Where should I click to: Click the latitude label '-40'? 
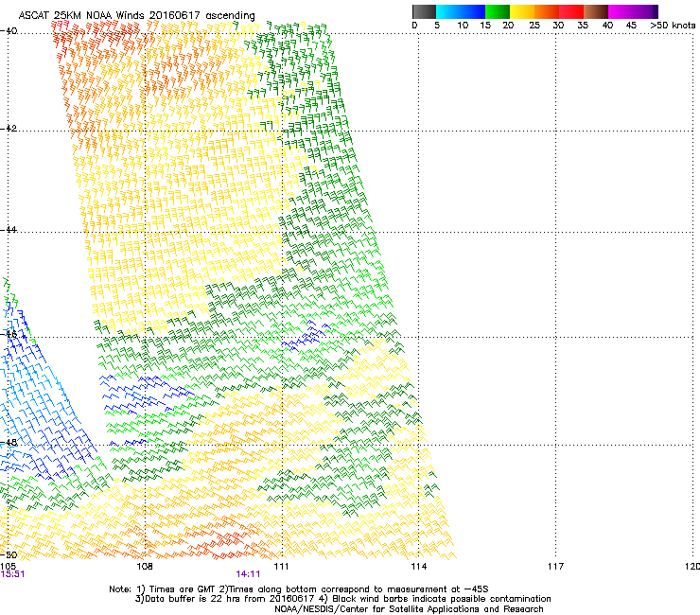pyautogui.click(x=9, y=31)
